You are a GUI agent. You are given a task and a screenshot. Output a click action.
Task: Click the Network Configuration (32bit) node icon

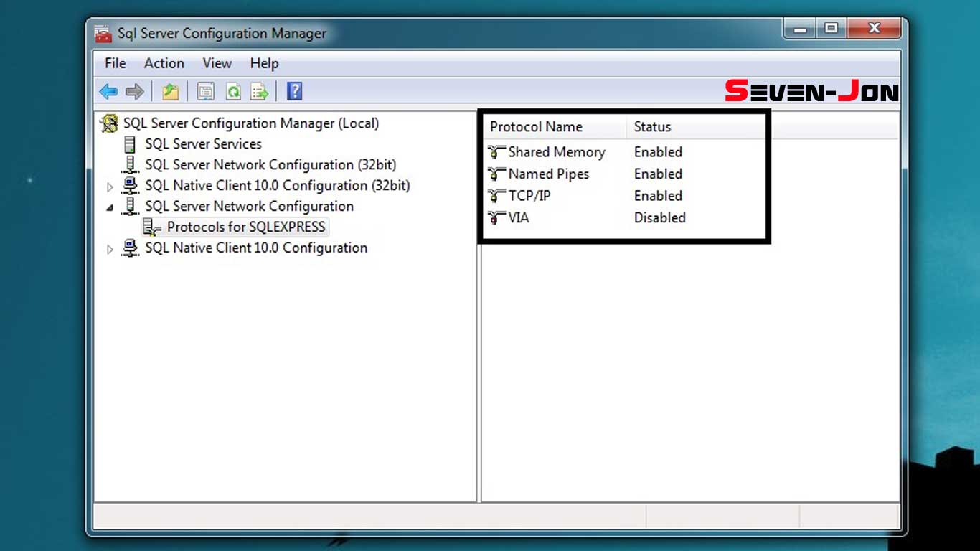pyautogui.click(x=131, y=165)
